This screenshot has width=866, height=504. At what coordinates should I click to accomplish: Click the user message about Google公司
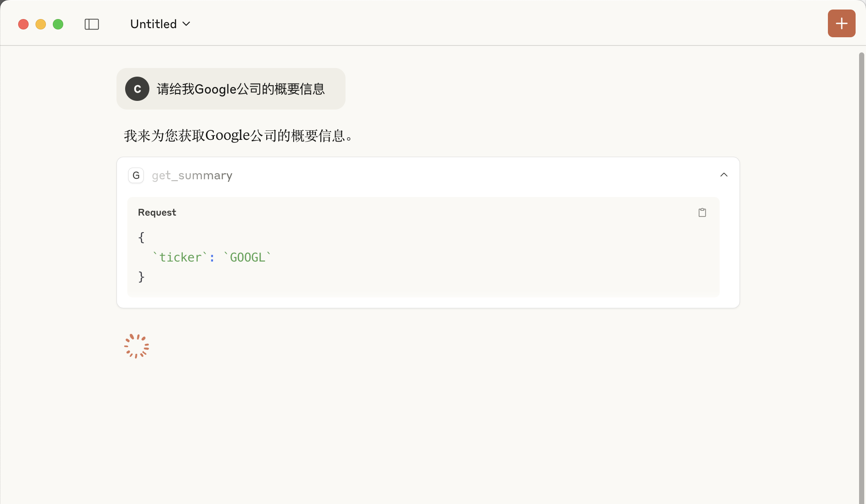coord(240,89)
